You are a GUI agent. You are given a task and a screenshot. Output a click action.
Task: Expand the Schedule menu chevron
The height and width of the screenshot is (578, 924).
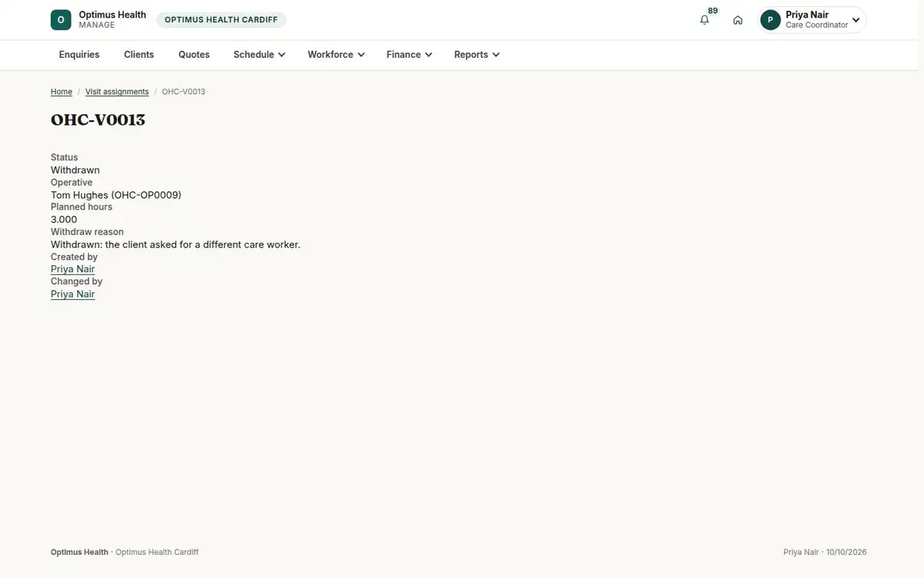282,55
